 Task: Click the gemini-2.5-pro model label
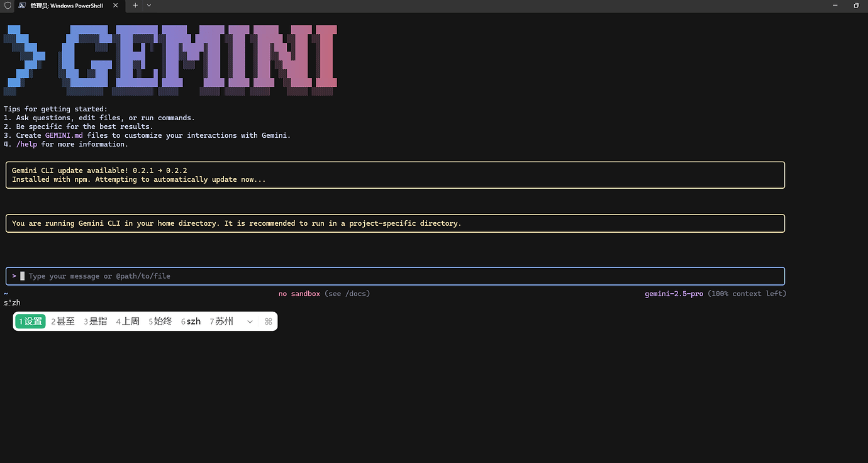pos(674,294)
